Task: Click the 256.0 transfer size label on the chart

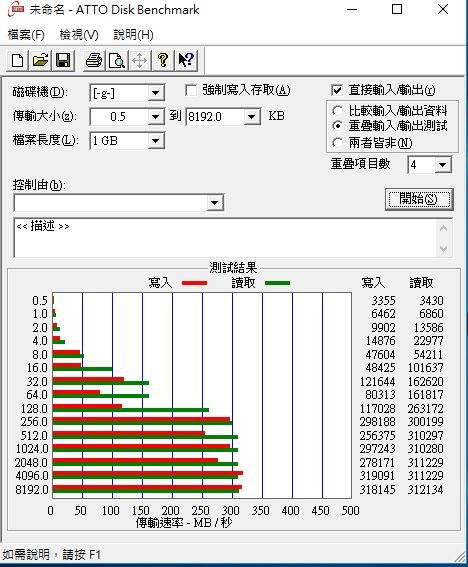Action: [x=34, y=422]
